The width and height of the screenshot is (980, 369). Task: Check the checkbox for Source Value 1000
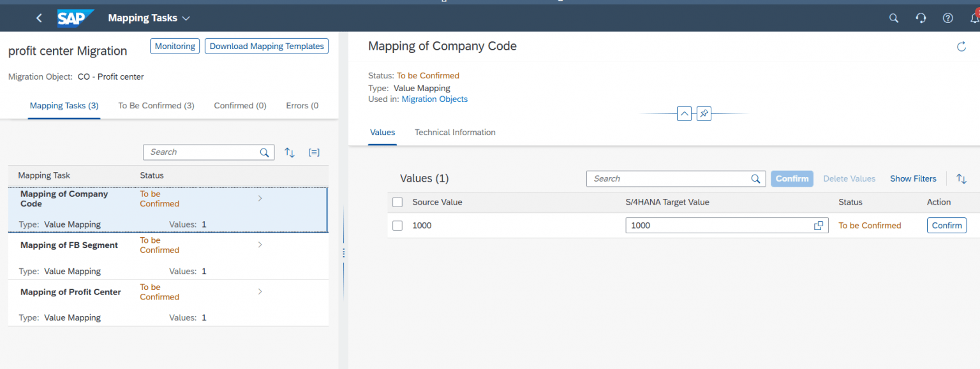tap(397, 225)
